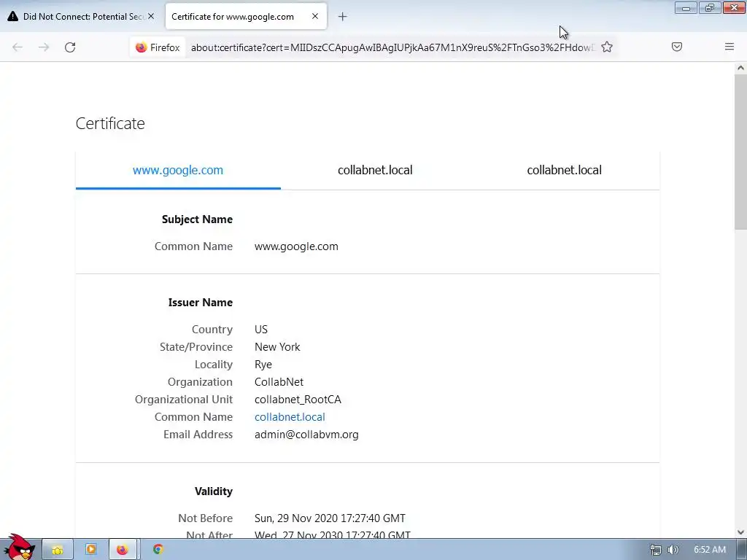
Task: Click the network icon in system tray
Action: pyautogui.click(x=656, y=550)
